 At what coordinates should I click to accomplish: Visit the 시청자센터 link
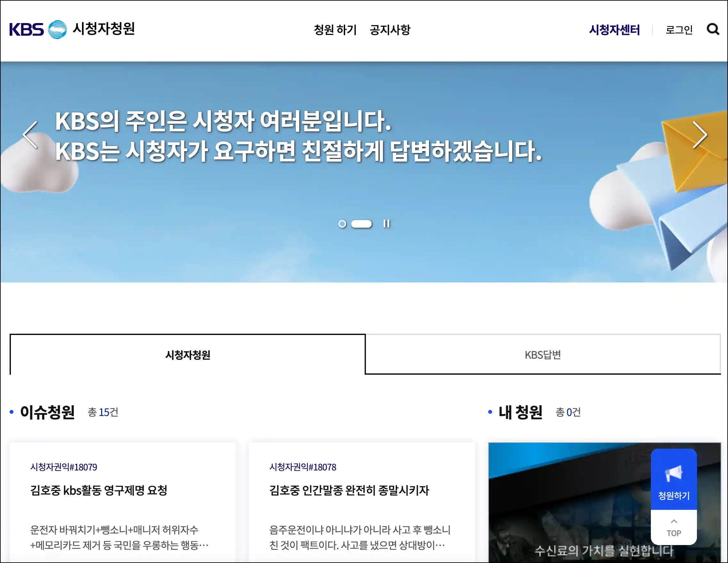click(x=614, y=30)
